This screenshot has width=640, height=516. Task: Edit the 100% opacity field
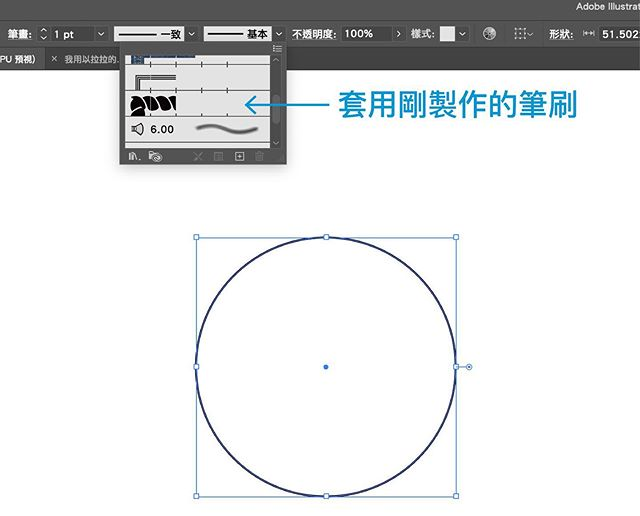click(x=367, y=33)
